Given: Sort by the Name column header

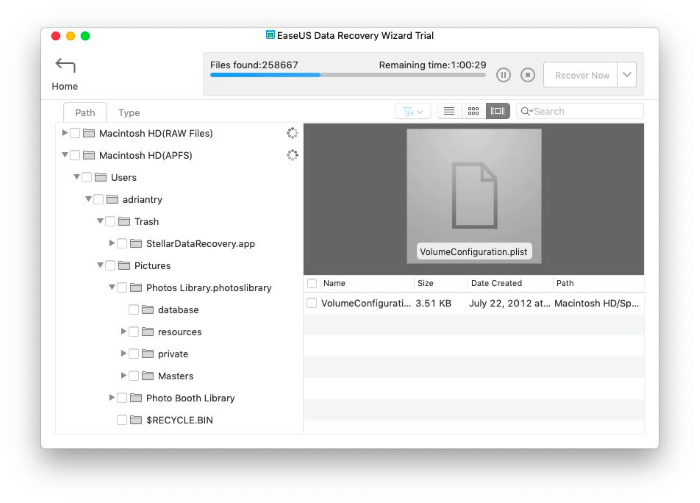Looking at the screenshot, I should click(x=334, y=283).
